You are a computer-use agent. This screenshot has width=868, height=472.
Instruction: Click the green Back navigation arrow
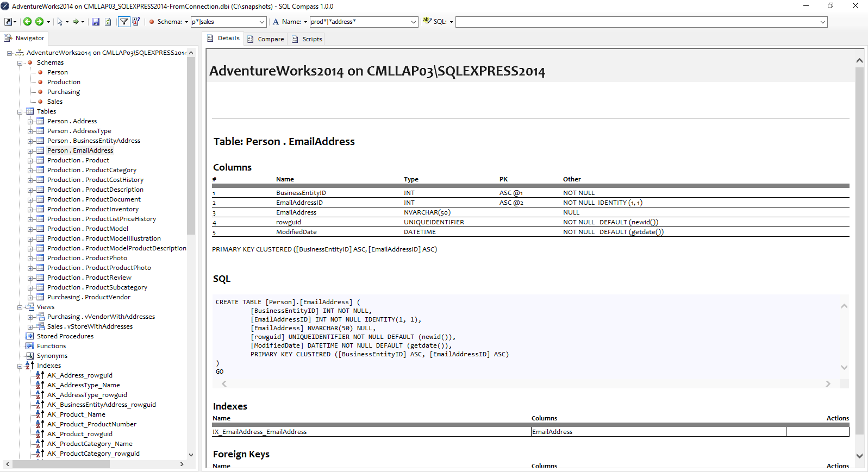pyautogui.click(x=27, y=22)
